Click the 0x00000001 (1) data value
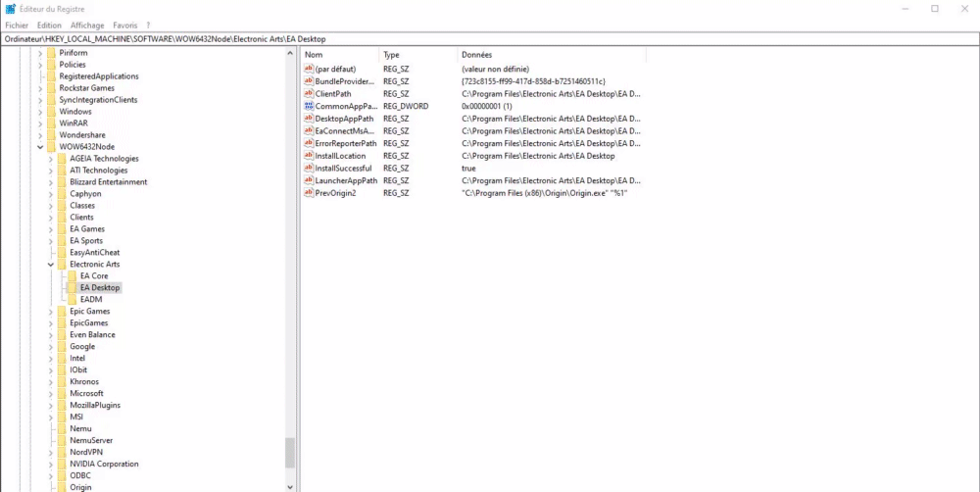The width and height of the screenshot is (980, 492). tap(487, 106)
